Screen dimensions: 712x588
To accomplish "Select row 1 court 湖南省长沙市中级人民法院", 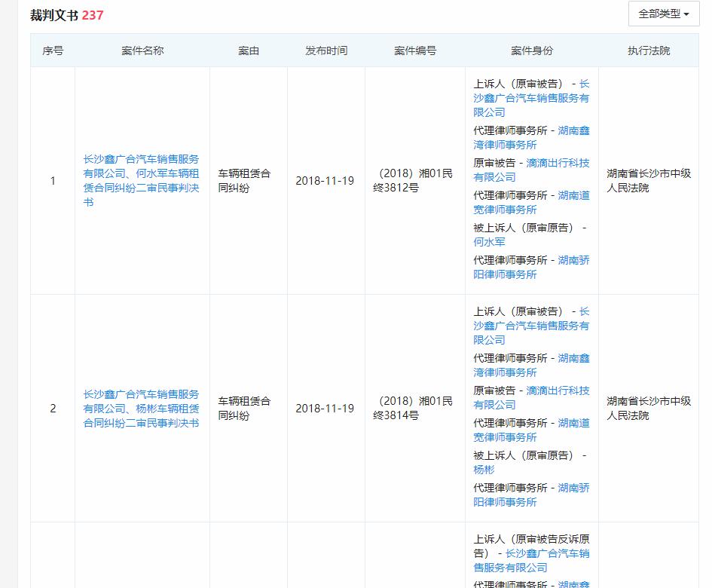I will tap(649, 180).
